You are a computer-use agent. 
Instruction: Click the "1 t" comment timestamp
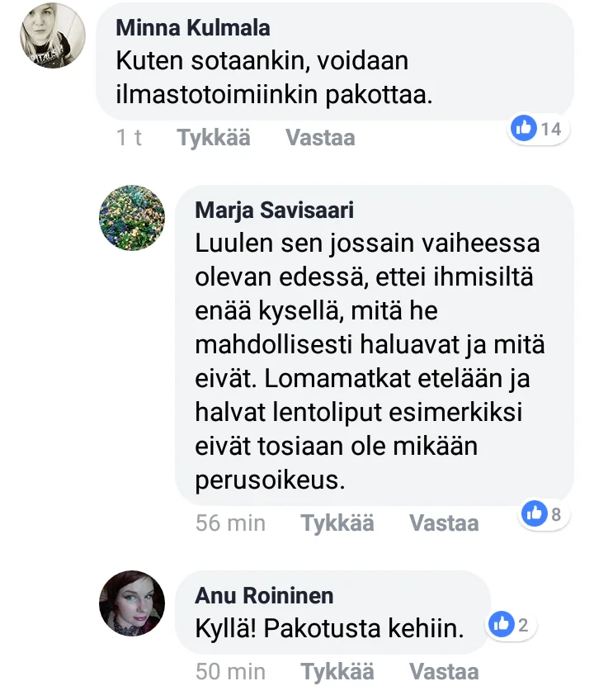point(129,138)
